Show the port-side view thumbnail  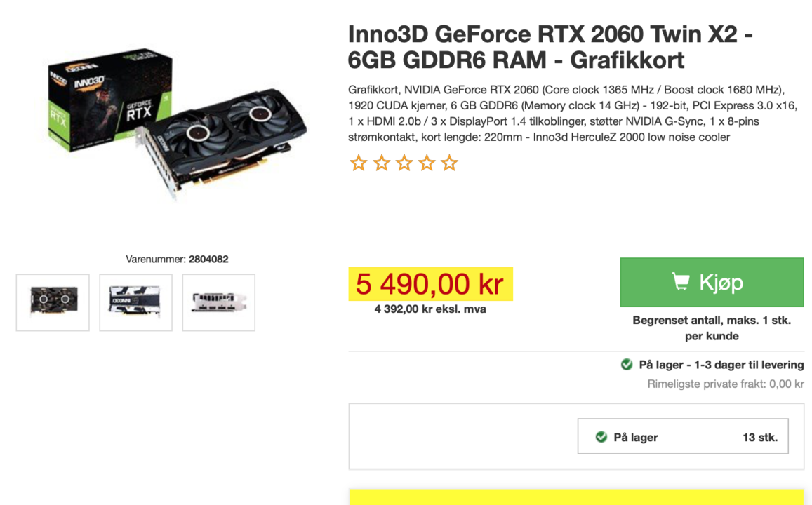(218, 302)
